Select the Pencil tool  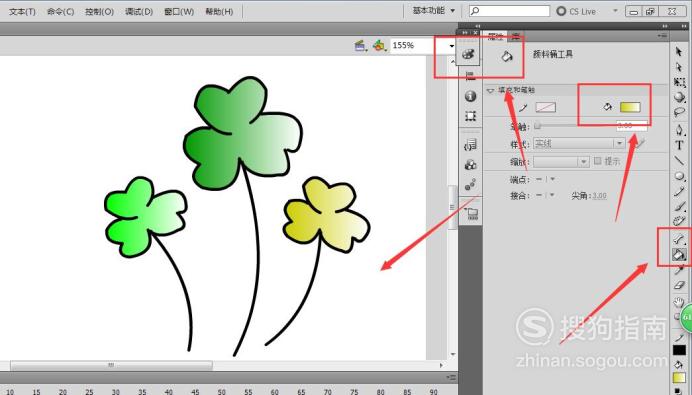tap(679, 192)
